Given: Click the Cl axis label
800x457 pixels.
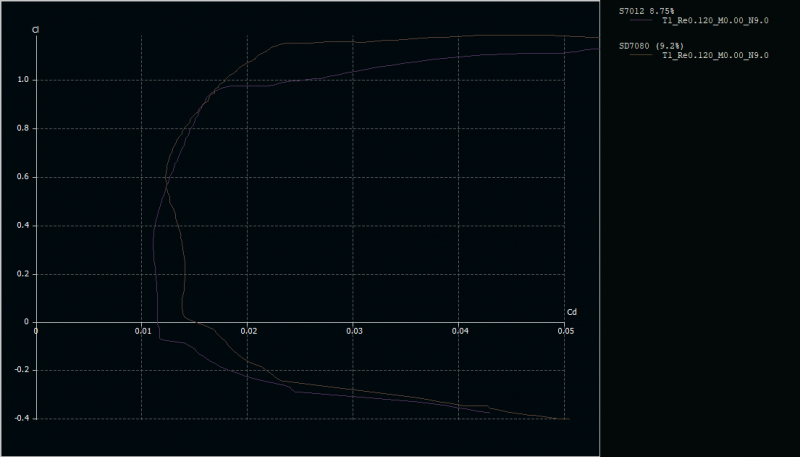Looking at the screenshot, I should tap(35, 30).
